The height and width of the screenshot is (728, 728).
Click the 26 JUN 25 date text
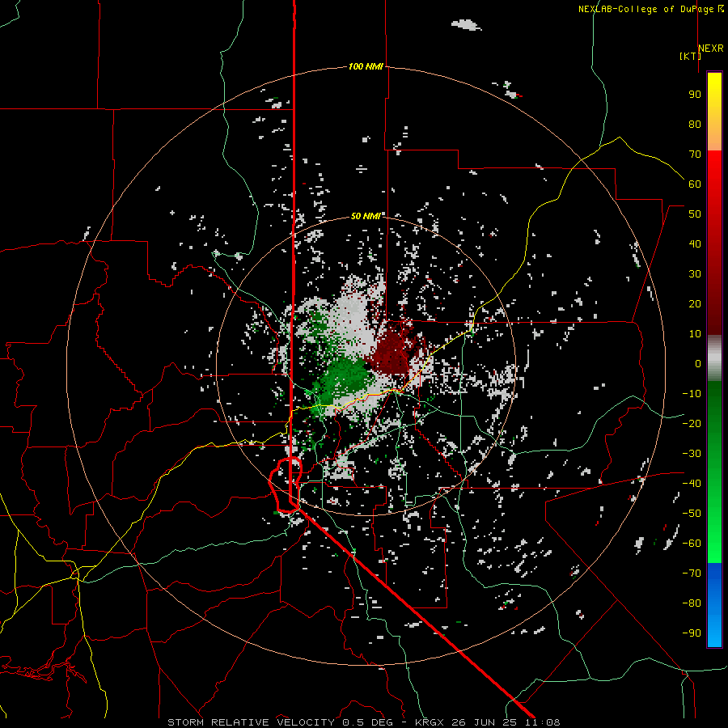pos(485,722)
